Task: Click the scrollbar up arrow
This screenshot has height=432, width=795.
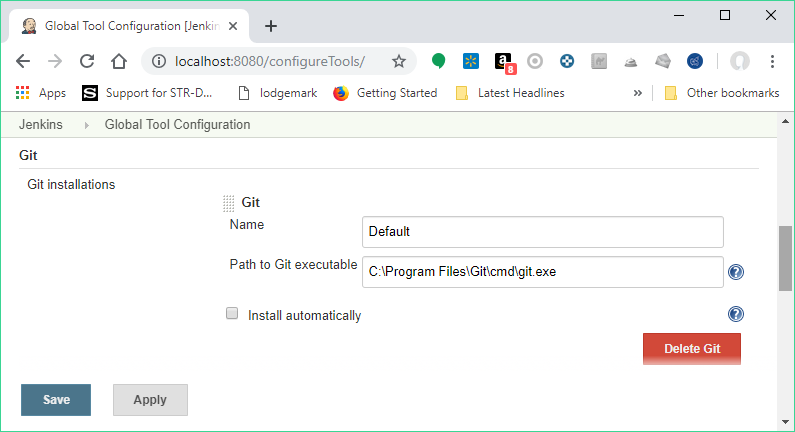Action: coord(785,121)
